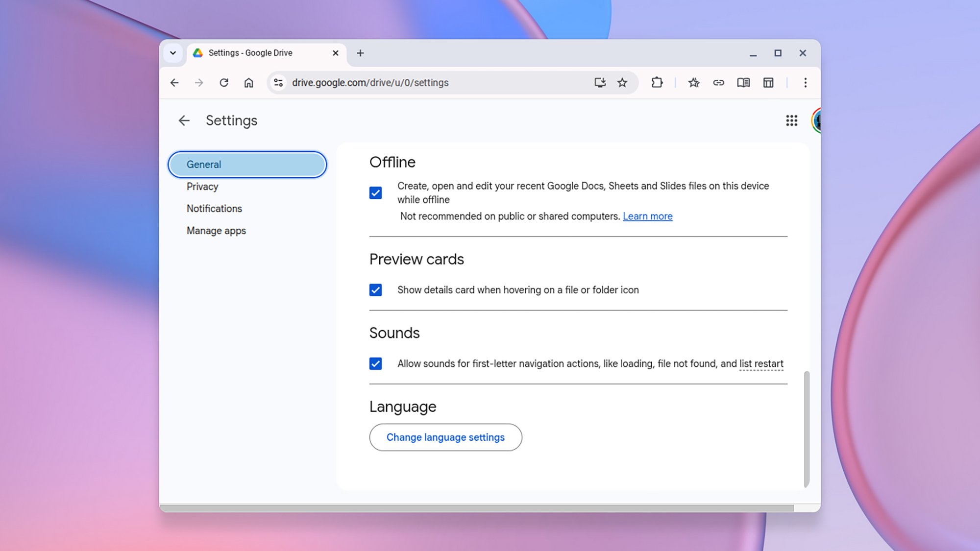Reload the page
The image size is (980, 551).
(x=224, y=83)
